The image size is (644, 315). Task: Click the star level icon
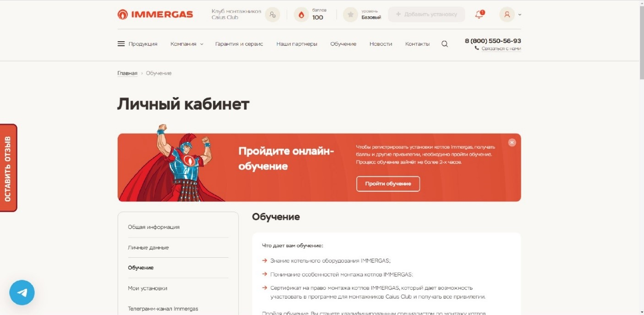(350, 15)
